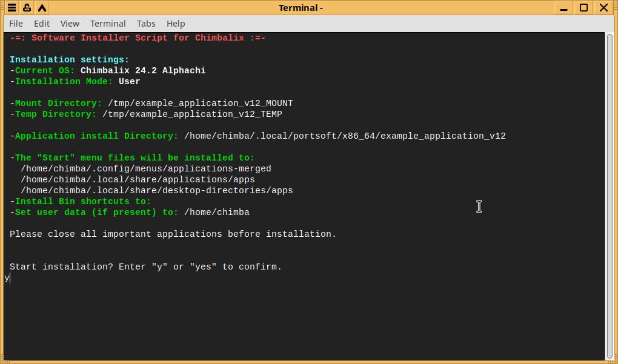Click the "Start installation?" prompt line
Screen dimensions: 618x364
click(145, 267)
